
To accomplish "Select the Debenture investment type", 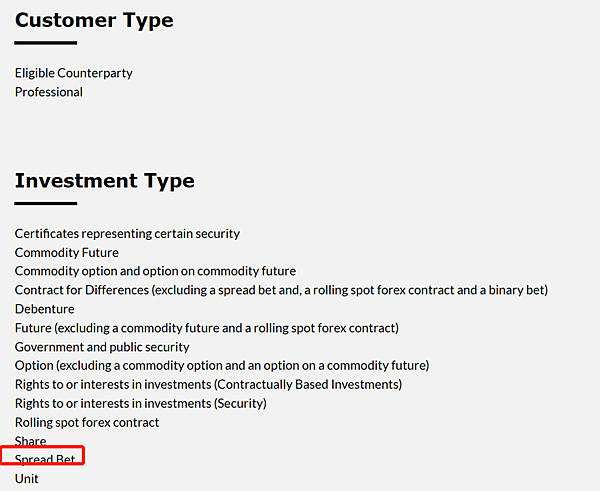I will [x=44, y=309].
